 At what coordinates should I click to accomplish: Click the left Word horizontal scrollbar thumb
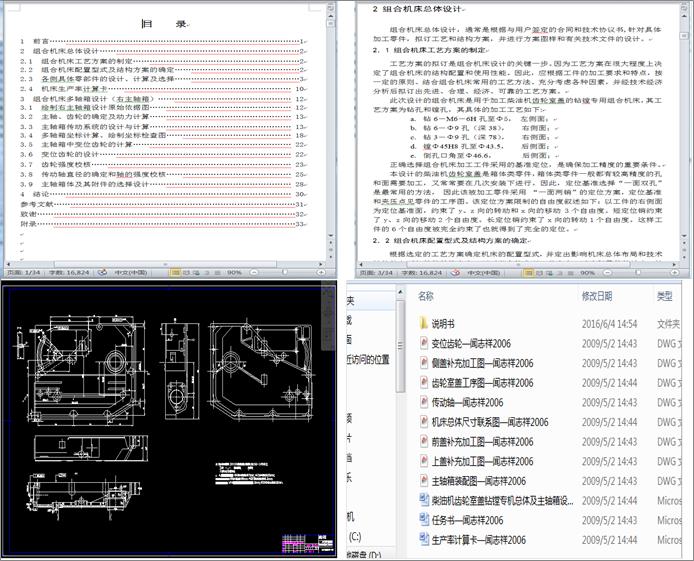[165, 265]
